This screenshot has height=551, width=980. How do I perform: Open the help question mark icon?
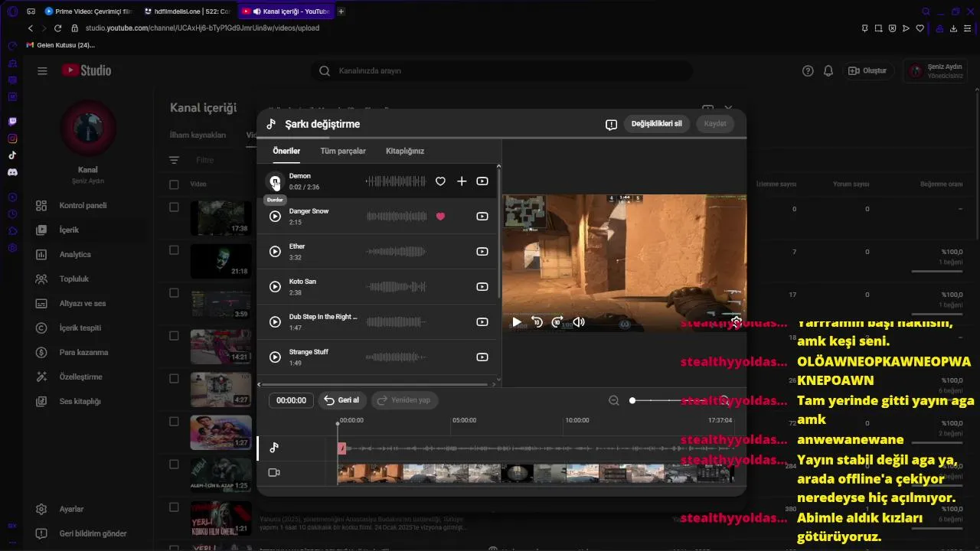pyautogui.click(x=808, y=70)
